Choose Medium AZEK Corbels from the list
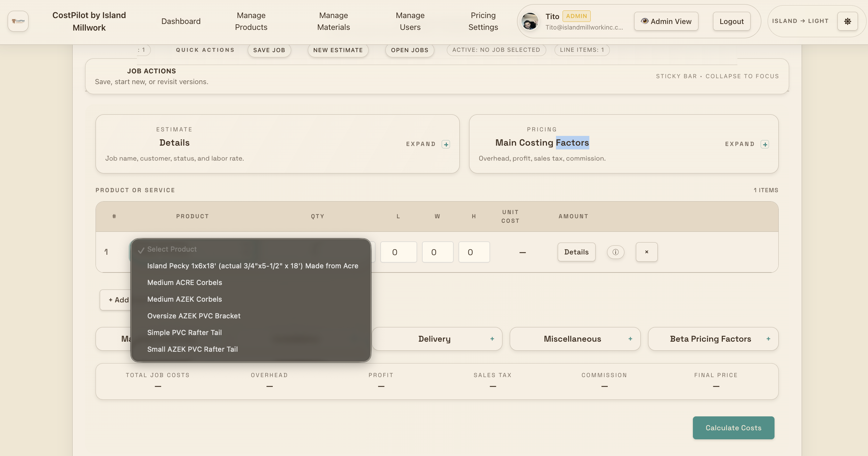Screen dimensions: 868x456 251,299
